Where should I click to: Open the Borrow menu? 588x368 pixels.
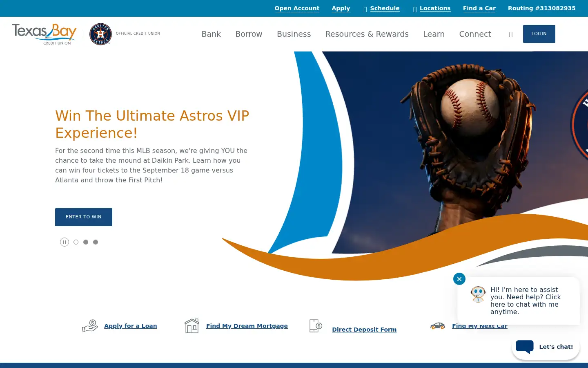[x=249, y=34]
